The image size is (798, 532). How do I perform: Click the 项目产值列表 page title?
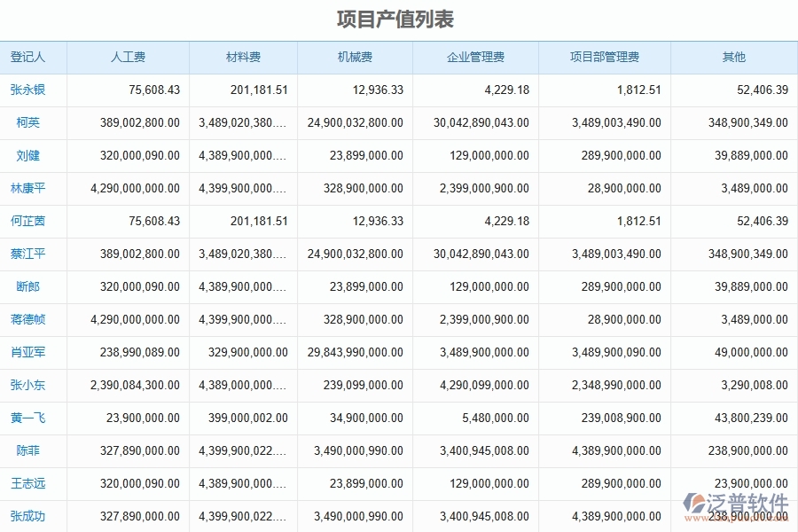tap(398, 18)
